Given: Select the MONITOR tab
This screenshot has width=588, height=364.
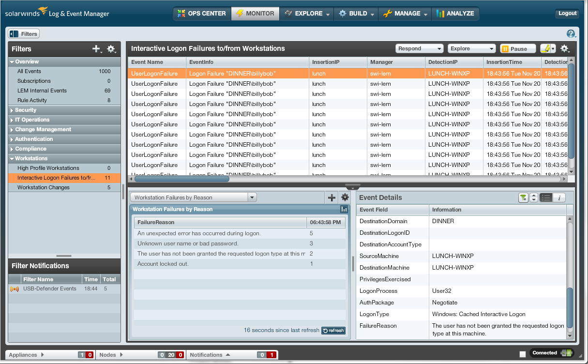Looking at the screenshot, I should coord(255,14).
